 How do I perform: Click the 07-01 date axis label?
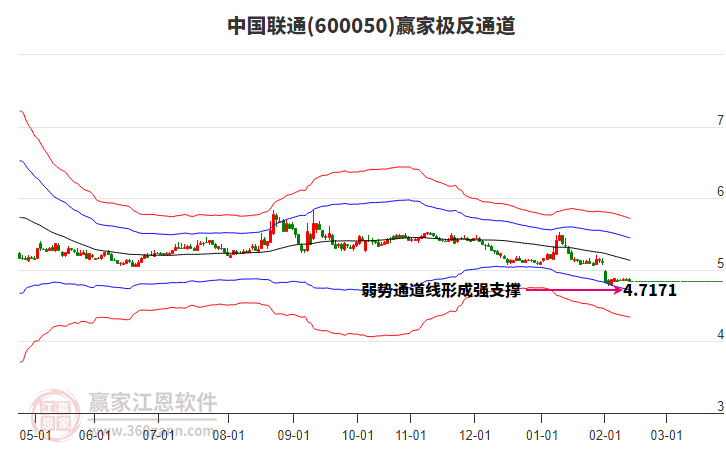pos(158,435)
